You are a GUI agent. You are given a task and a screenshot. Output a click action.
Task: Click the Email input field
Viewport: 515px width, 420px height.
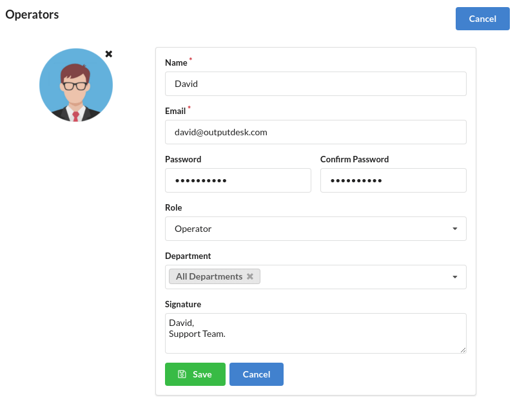tap(316, 132)
